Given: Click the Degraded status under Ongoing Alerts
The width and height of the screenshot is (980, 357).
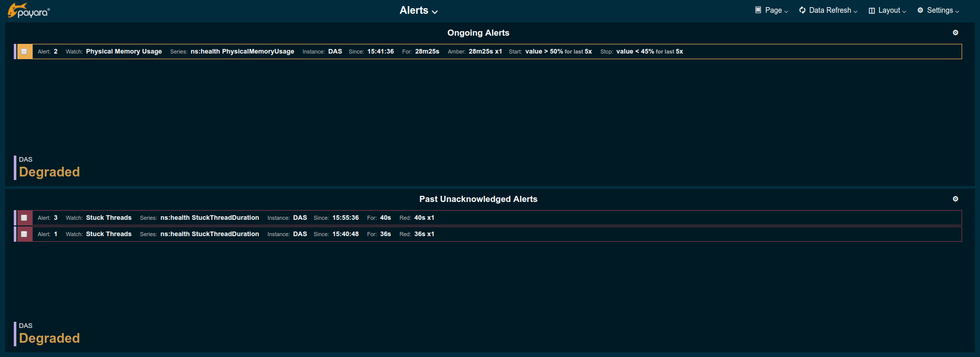Looking at the screenshot, I should point(50,172).
